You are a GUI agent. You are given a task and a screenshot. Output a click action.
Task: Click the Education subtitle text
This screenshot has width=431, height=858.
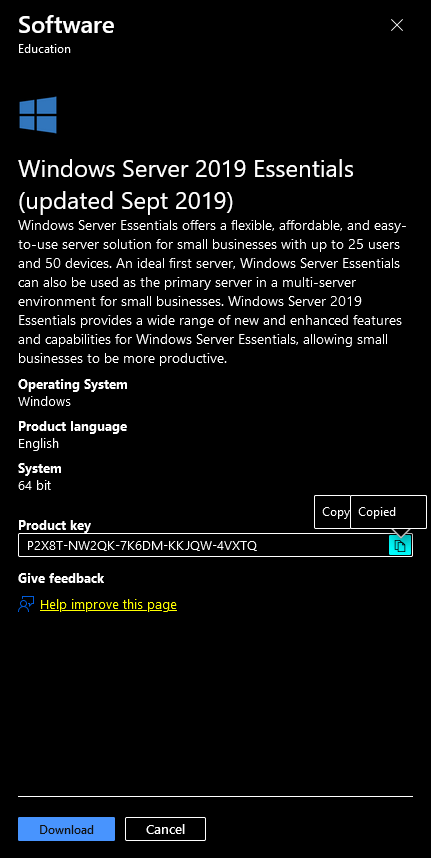point(44,49)
